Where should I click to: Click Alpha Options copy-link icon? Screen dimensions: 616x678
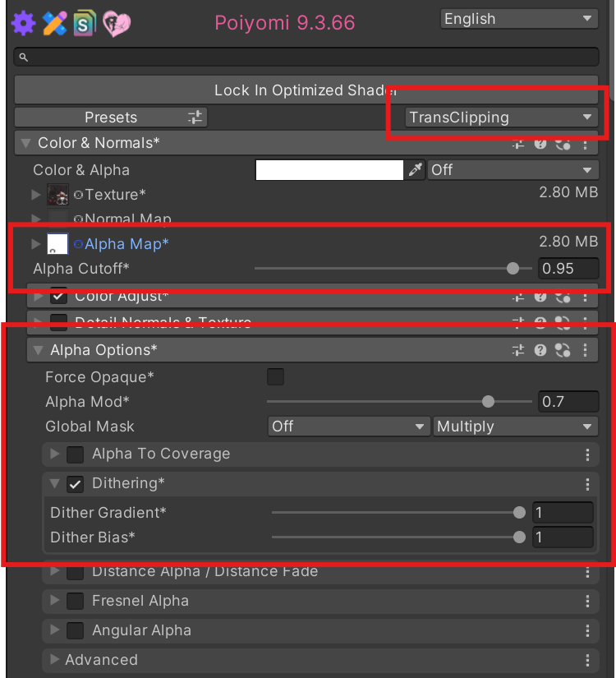click(563, 350)
